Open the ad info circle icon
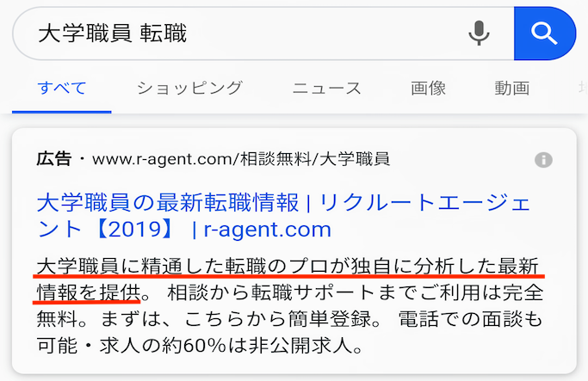 tap(543, 160)
